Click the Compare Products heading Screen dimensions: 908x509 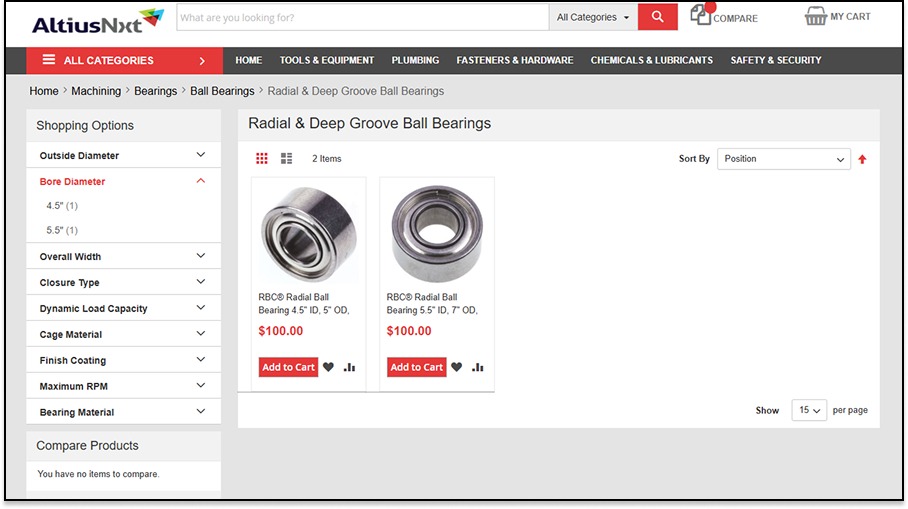87,445
